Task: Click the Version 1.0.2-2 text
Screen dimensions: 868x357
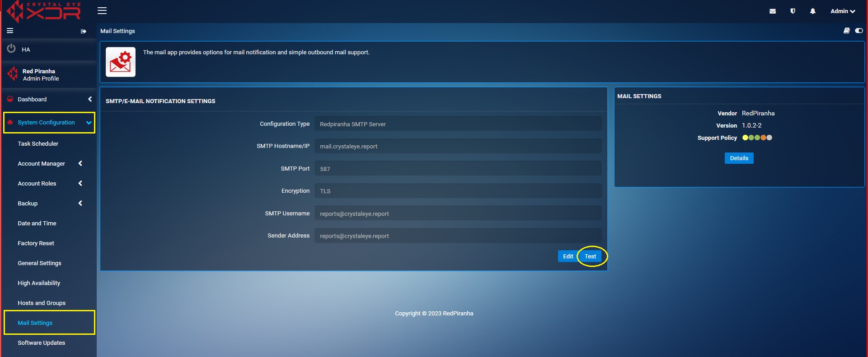Action: (x=751, y=125)
